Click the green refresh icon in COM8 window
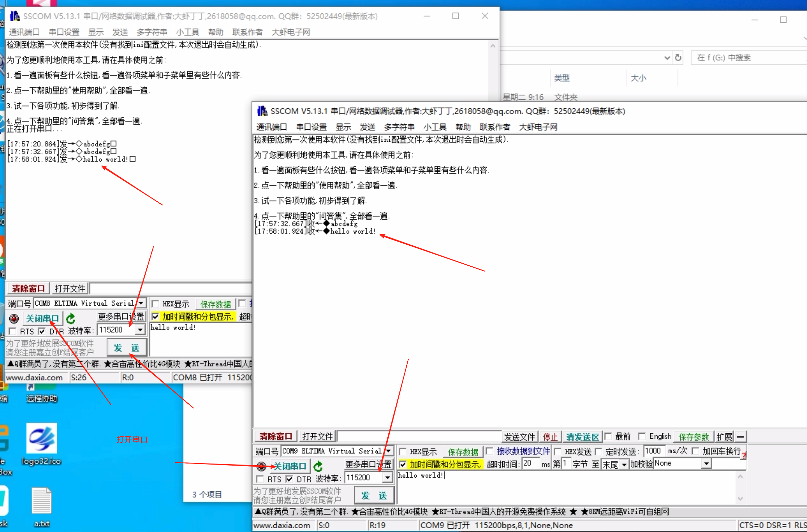This screenshot has height=532, width=807. (71, 319)
